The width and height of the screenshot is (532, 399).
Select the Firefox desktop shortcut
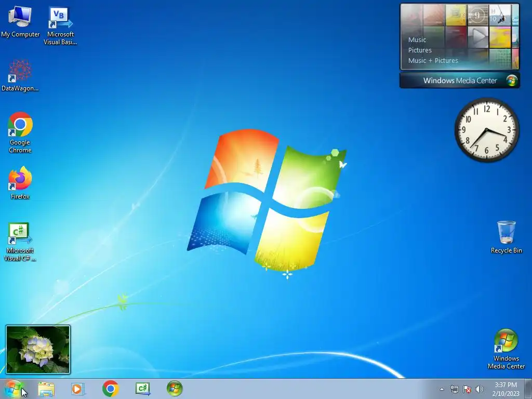coord(20,183)
